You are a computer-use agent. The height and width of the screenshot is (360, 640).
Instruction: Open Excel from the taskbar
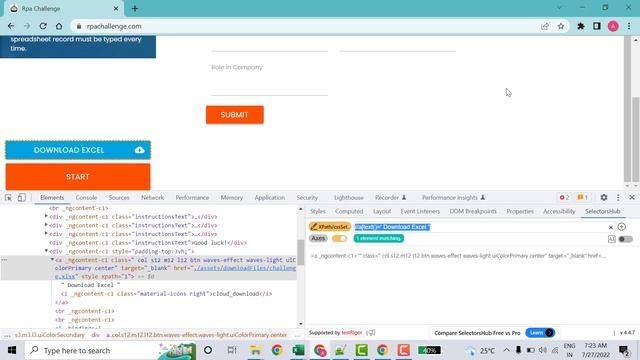298,350
